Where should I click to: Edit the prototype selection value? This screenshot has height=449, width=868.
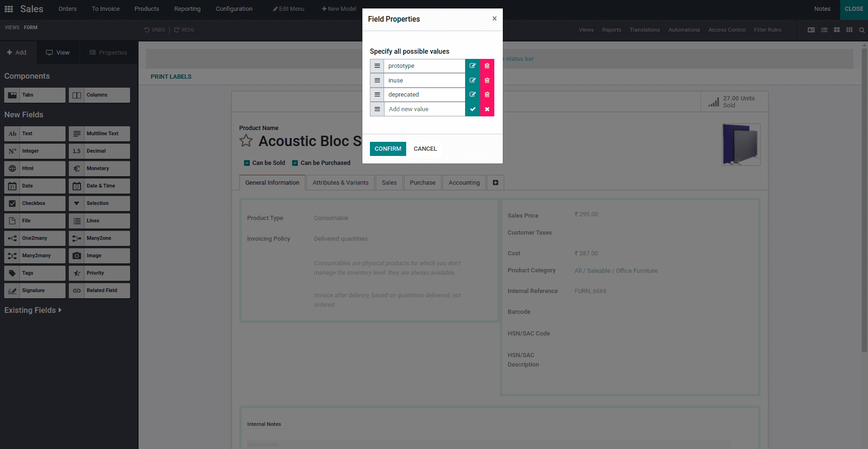pos(473,65)
